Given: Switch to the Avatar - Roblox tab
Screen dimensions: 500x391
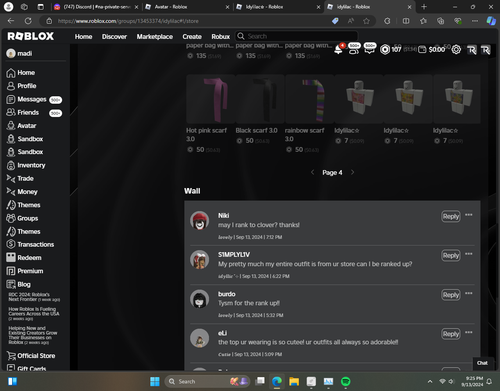Looking at the screenshot, I should point(188,7).
